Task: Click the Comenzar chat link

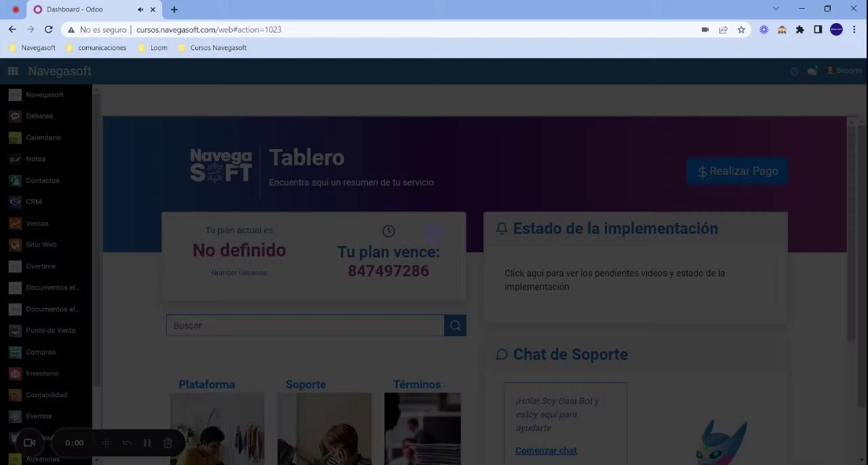Action: point(546,451)
